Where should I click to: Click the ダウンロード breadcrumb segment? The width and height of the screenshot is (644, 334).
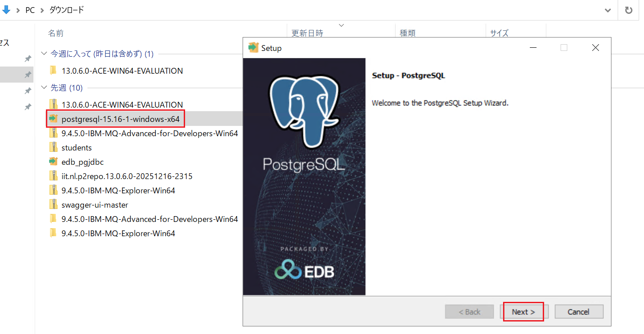coord(66,10)
